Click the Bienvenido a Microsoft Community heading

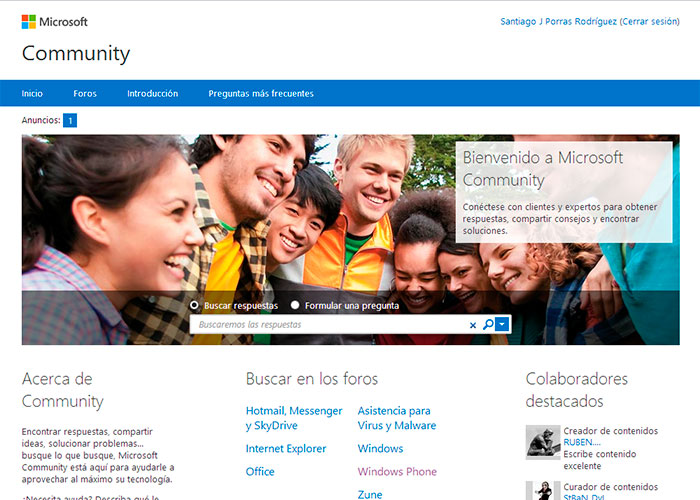click(x=542, y=169)
